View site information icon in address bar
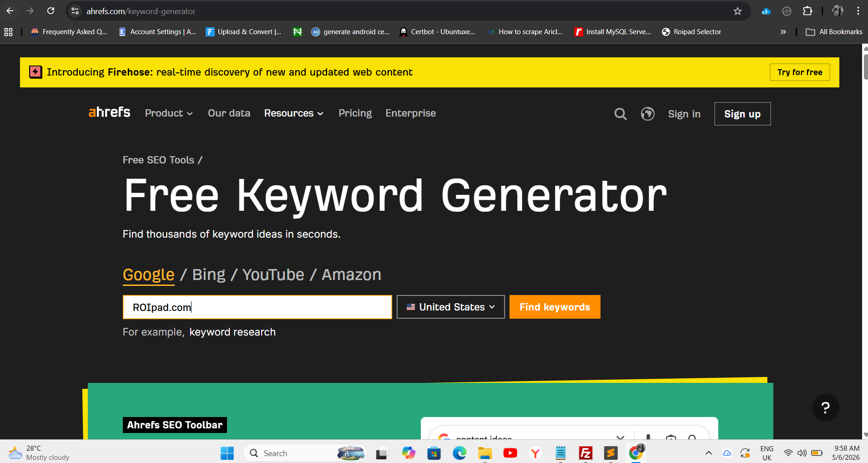Viewport: 868px width, 463px height. coord(76,11)
